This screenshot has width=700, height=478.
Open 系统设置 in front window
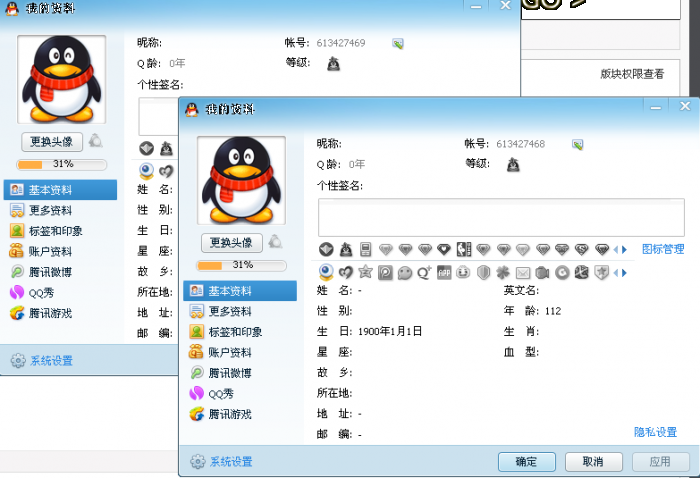pyautogui.click(x=221, y=461)
